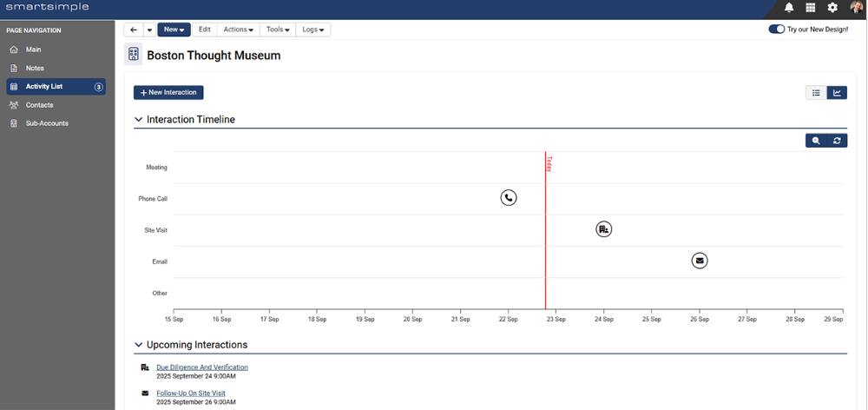Switch to timeline chart view
Viewport: 868px width, 410px height.
[837, 93]
